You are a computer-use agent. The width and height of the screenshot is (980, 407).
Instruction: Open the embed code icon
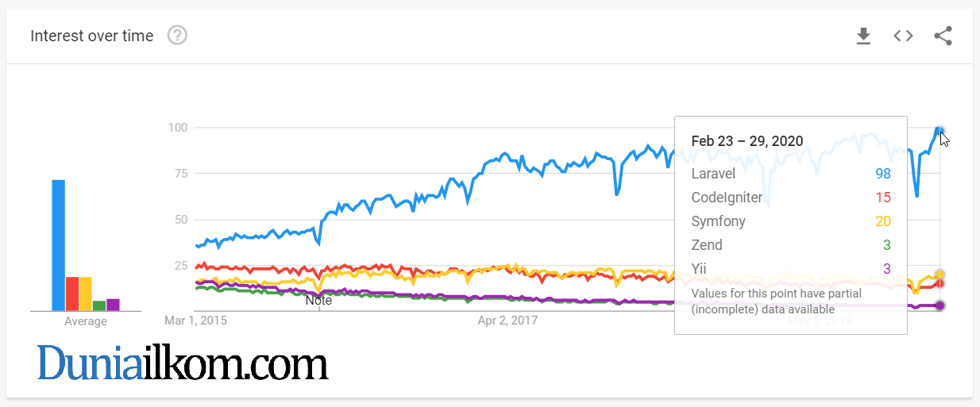[x=903, y=36]
